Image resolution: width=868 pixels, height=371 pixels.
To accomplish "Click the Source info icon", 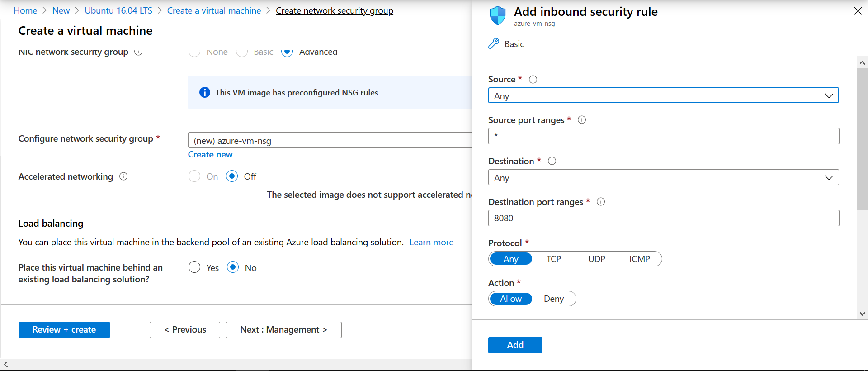I will 533,80.
